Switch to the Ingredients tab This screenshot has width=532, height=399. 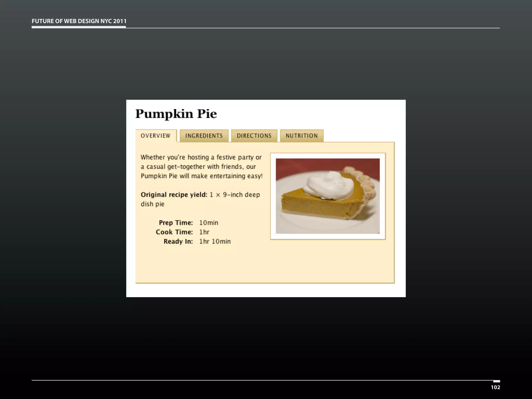click(204, 136)
